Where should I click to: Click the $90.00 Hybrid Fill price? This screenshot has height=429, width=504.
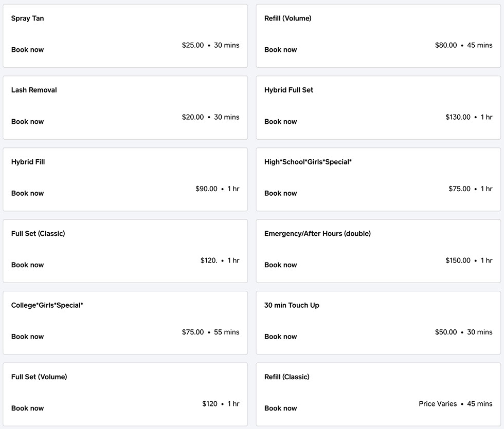tap(206, 189)
